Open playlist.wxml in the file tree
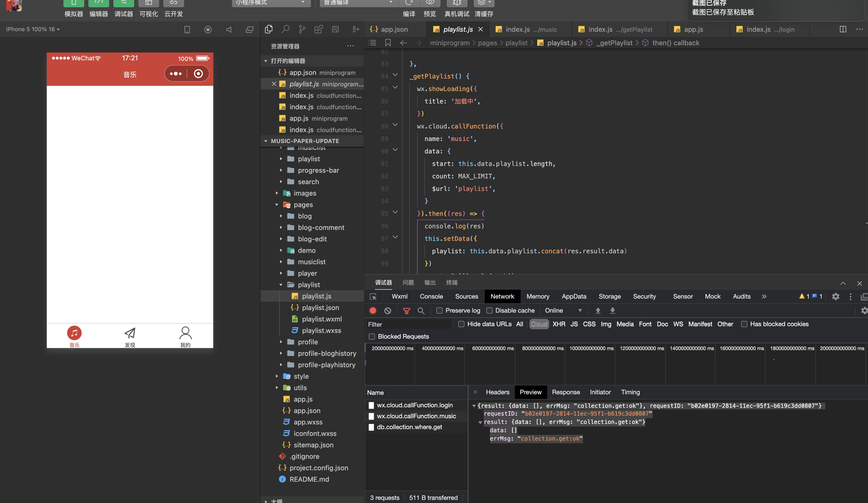The image size is (868, 503). tap(322, 319)
